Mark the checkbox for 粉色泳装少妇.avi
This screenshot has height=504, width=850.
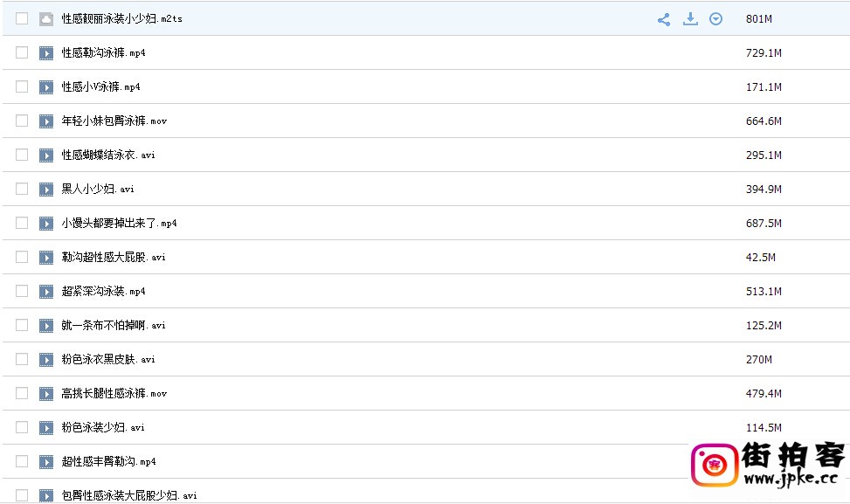pos(22,428)
